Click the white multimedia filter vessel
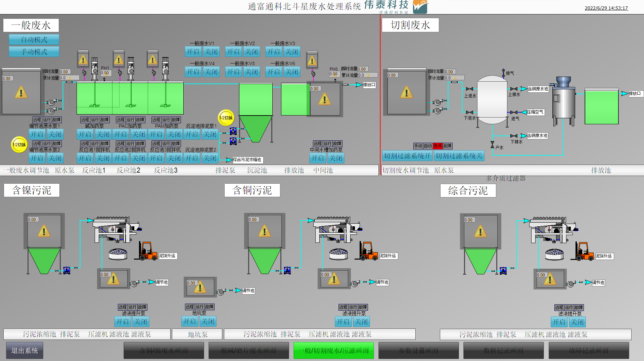 click(492, 100)
